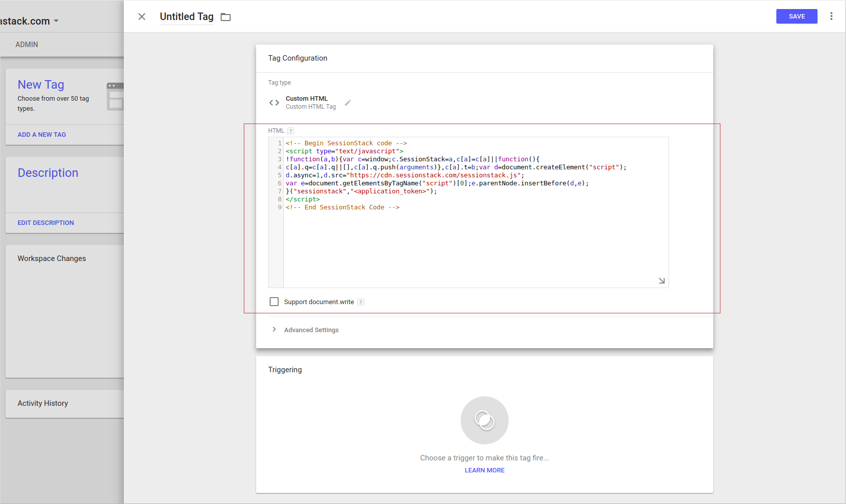This screenshot has width=846, height=504.
Task: Click the getElementsByTagName code line
Action: (438, 183)
